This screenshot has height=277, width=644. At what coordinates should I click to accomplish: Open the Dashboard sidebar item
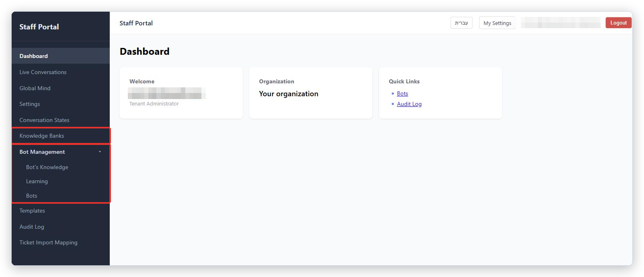pyautogui.click(x=60, y=56)
